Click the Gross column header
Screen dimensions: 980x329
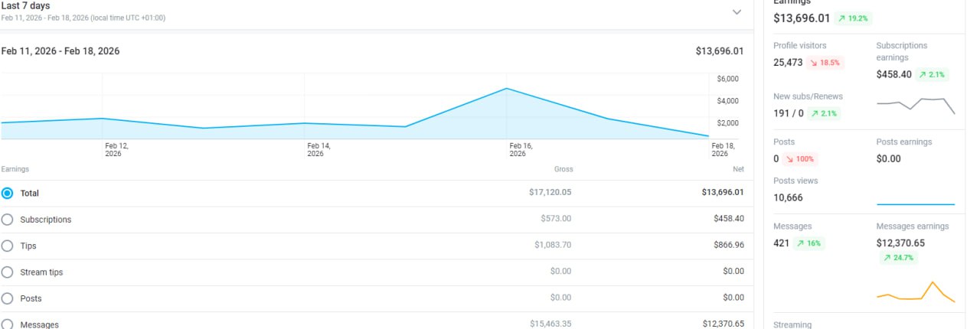tap(563, 169)
